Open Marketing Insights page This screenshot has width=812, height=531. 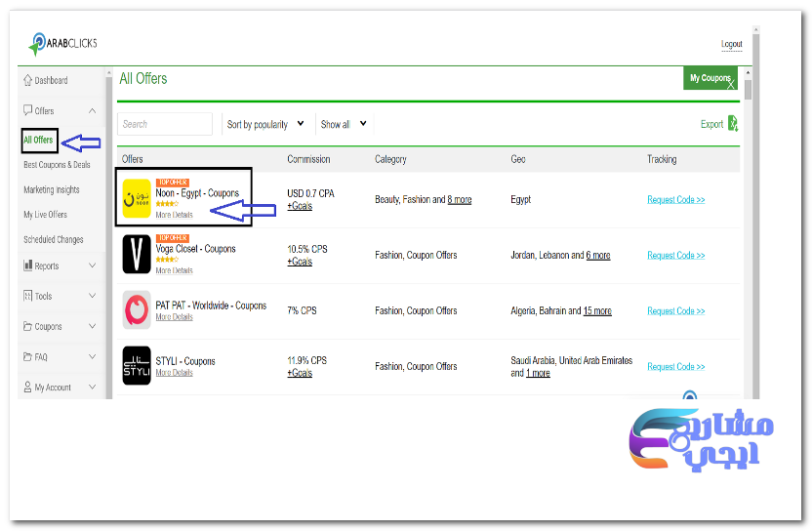pos(52,189)
